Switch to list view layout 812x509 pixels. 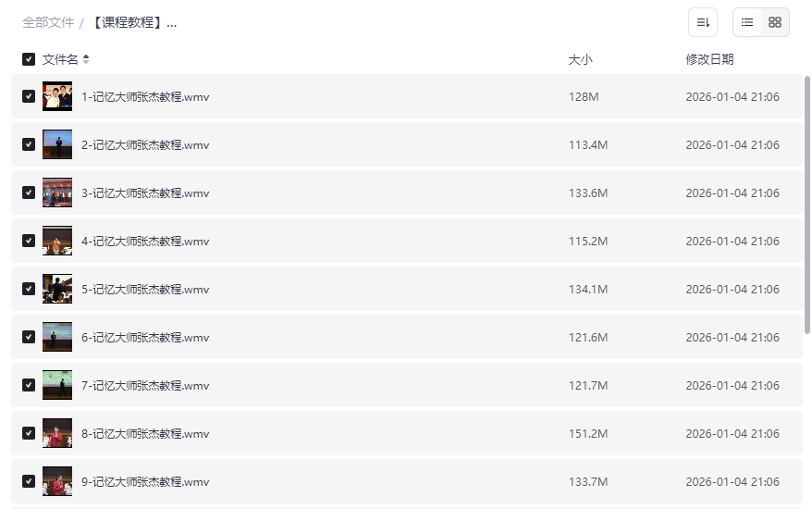pyautogui.click(x=747, y=22)
